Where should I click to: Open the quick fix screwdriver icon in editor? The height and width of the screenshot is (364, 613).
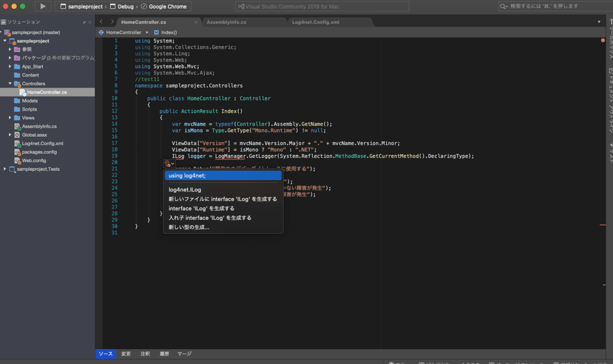pos(169,163)
